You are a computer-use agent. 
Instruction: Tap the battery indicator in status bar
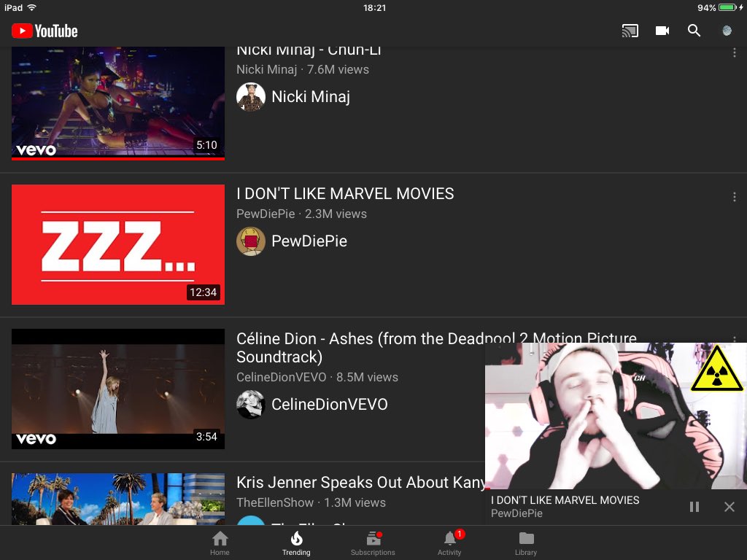727,7
